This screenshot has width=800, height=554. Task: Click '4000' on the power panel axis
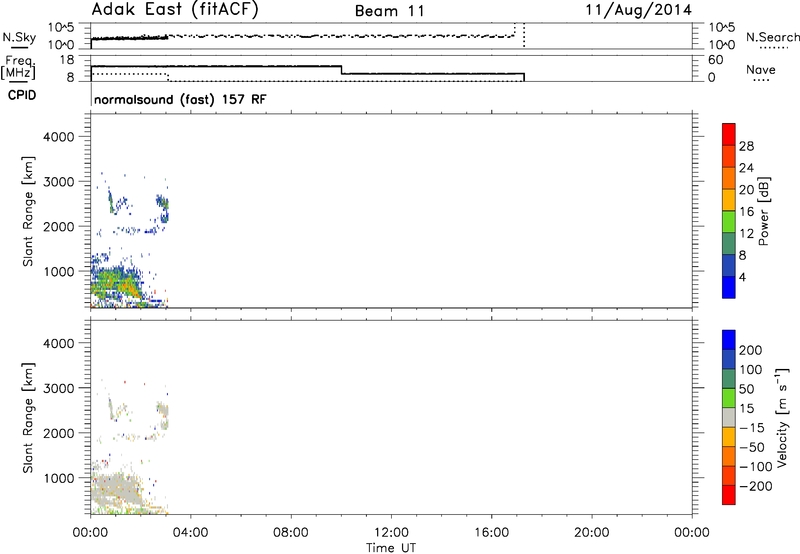click(59, 137)
